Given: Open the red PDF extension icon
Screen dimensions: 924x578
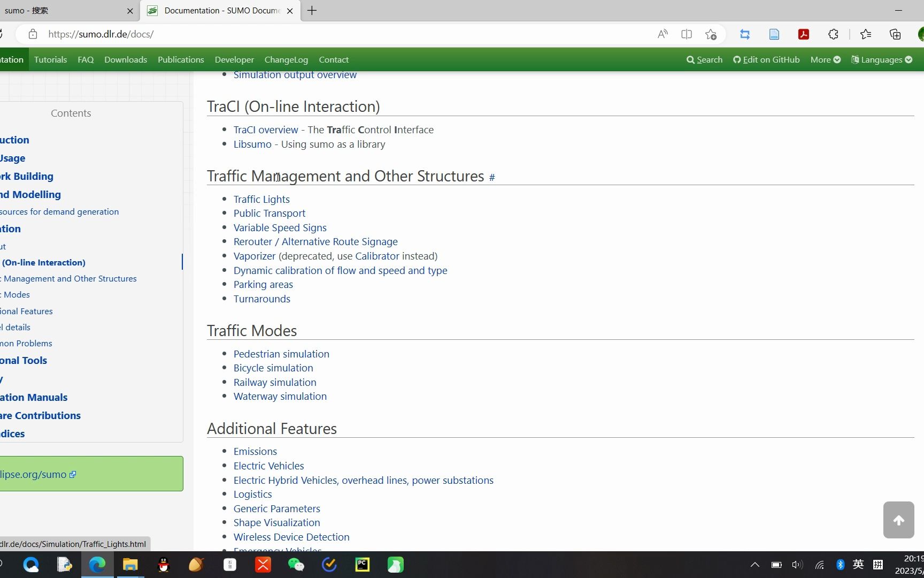Looking at the screenshot, I should pyautogui.click(x=804, y=34).
